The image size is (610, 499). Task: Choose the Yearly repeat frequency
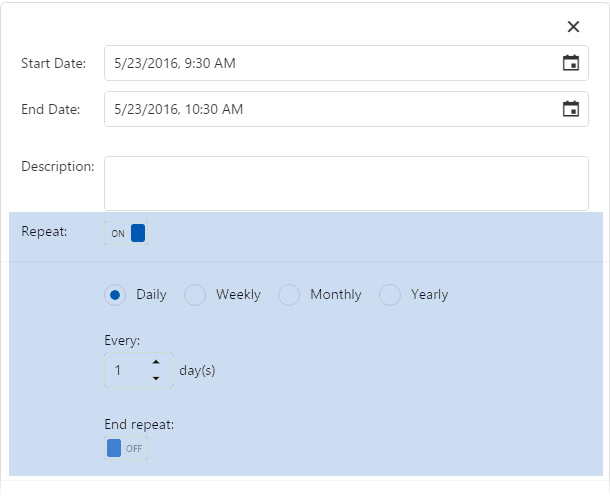[390, 295]
